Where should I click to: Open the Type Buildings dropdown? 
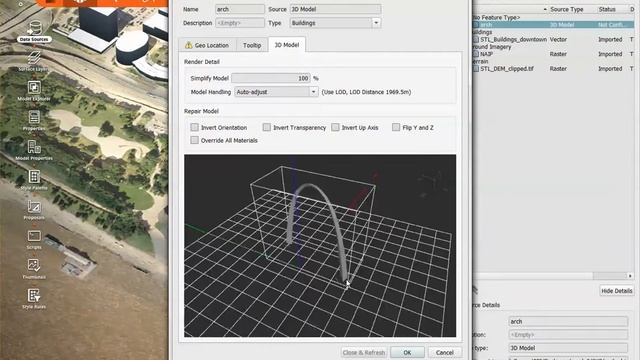click(x=335, y=23)
